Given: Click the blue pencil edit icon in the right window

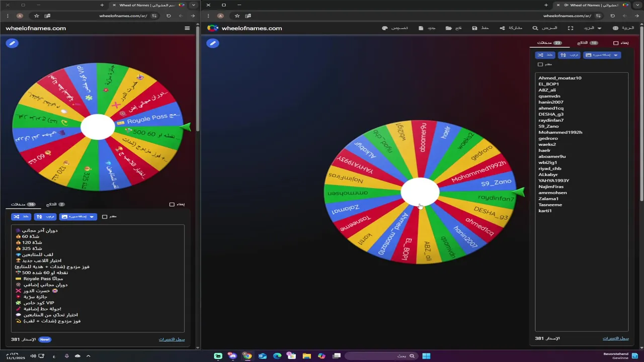Looking at the screenshot, I should point(213,43).
